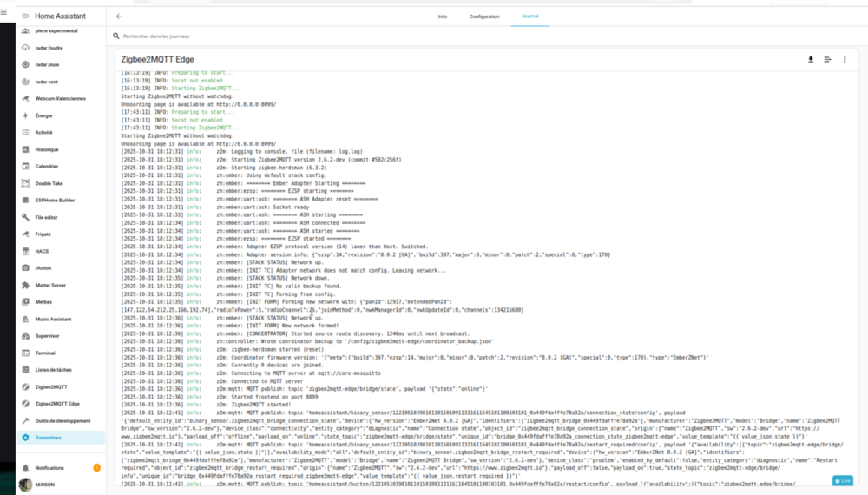The height and width of the screenshot is (495, 868).
Task: Focus the log search field
Action: pyautogui.click(x=482, y=36)
